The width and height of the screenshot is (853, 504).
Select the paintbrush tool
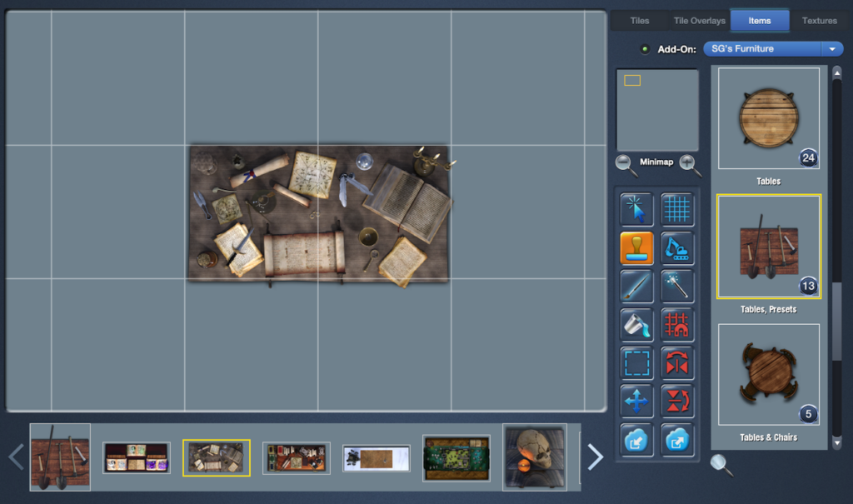pos(636,287)
